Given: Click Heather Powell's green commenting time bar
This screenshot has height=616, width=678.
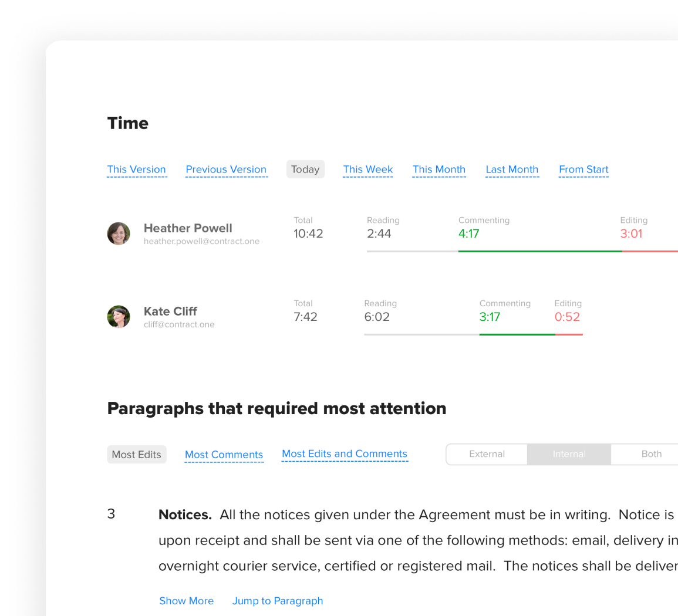Looking at the screenshot, I should pyautogui.click(x=539, y=251).
